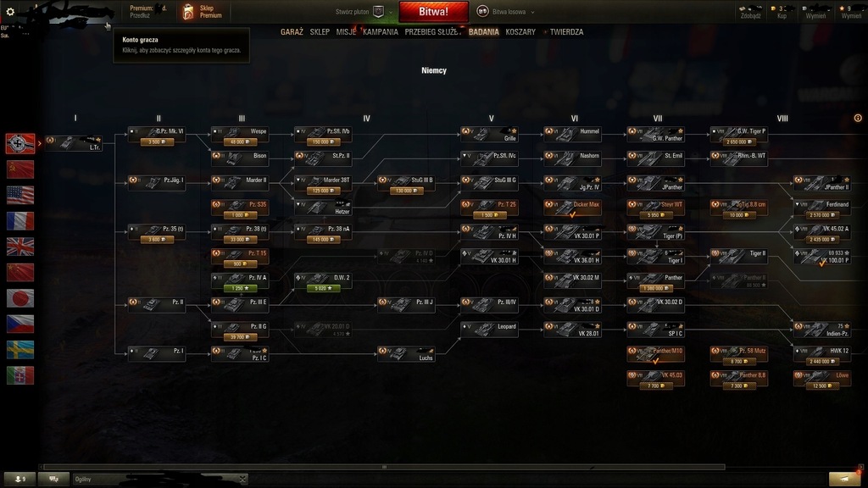Open the contacts list icon at bottom left
This screenshot has width=868, height=488.
[x=20, y=480]
